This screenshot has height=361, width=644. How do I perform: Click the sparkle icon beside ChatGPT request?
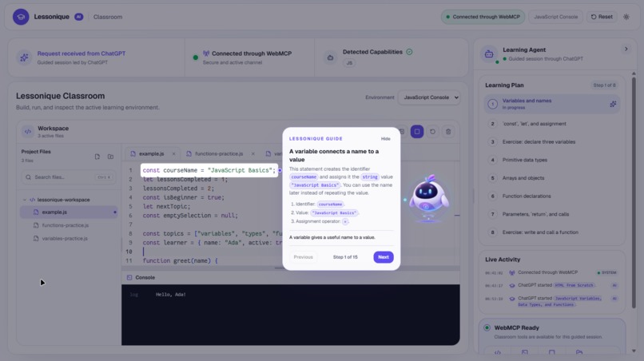tap(24, 58)
